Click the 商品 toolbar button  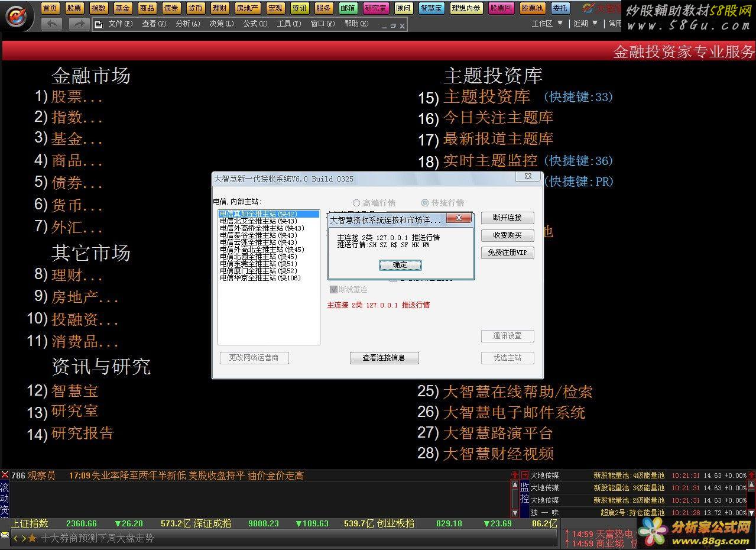[147, 8]
